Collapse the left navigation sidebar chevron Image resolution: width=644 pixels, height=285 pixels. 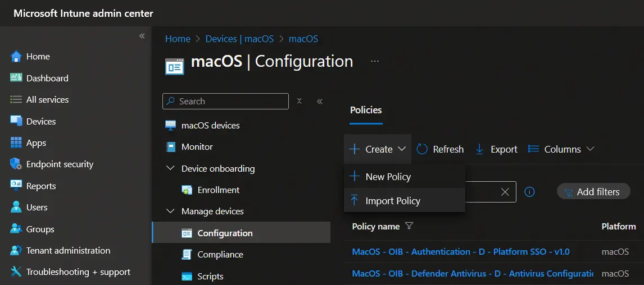[142, 36]
